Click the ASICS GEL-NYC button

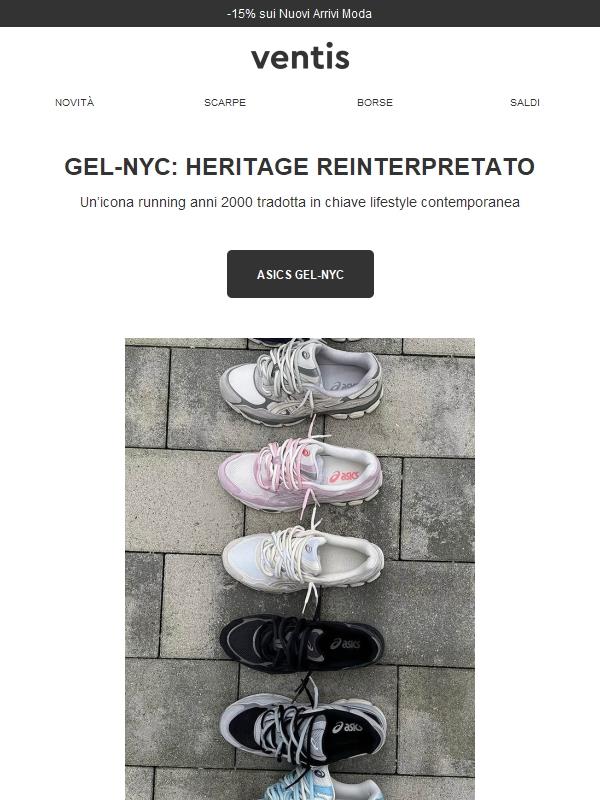click(300, 274)
